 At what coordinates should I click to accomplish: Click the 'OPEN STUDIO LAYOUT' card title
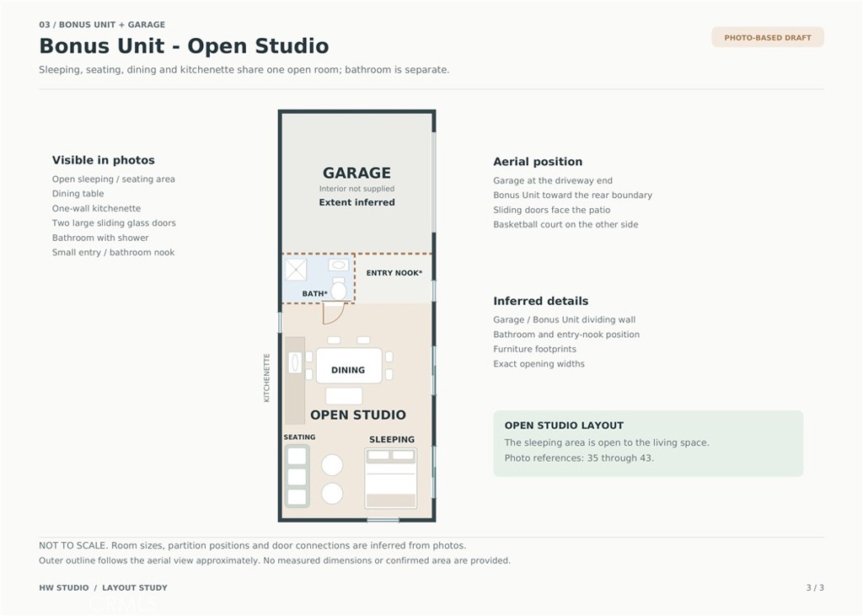pyautogui.click(x=564, y=426)
